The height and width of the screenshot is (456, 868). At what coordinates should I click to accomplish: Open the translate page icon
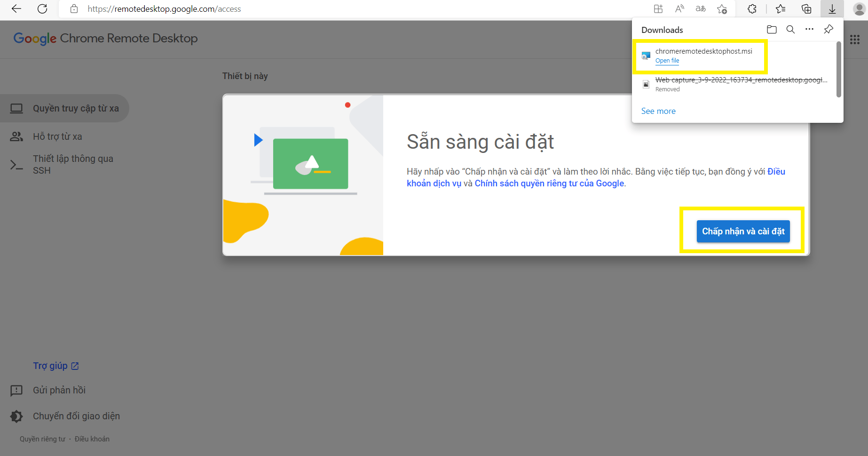(x=701, y=9)
